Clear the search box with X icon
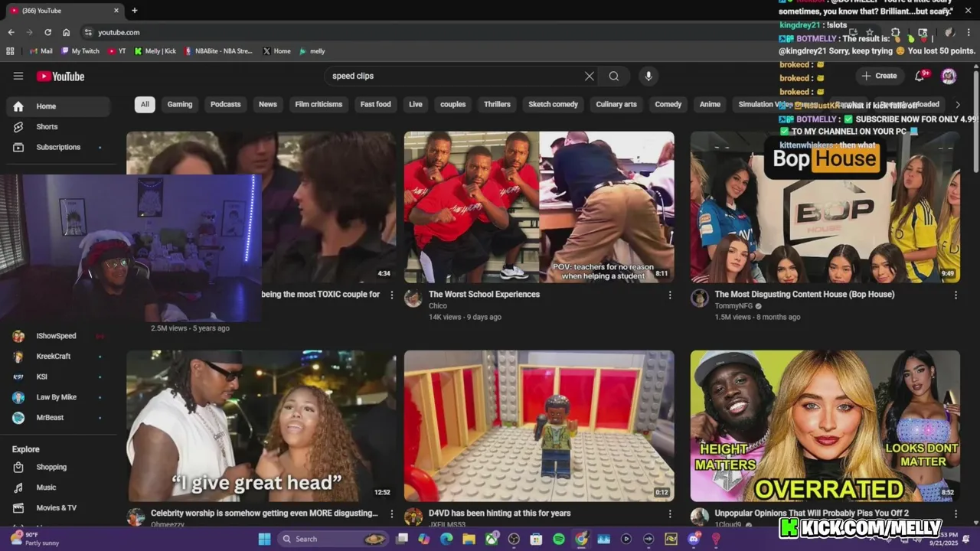Viewport: 980px width, 551px height. pos(590,76)
